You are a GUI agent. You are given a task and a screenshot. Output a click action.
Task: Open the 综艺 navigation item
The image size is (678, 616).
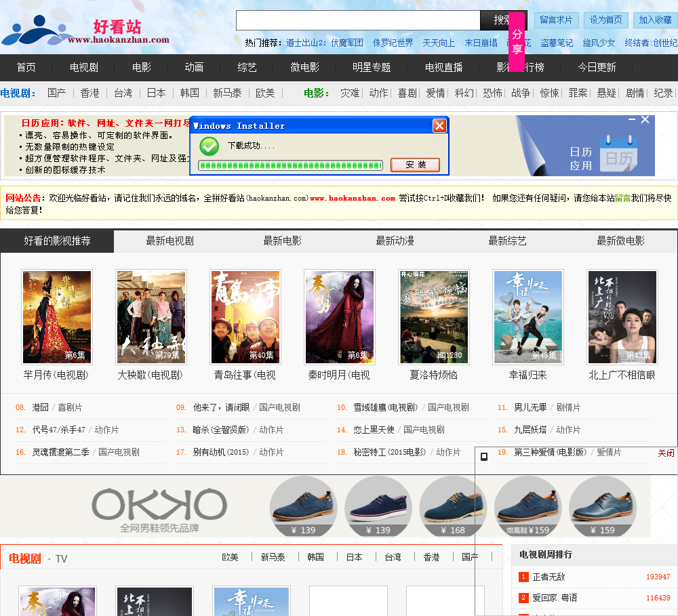click(x=247, y=68)
